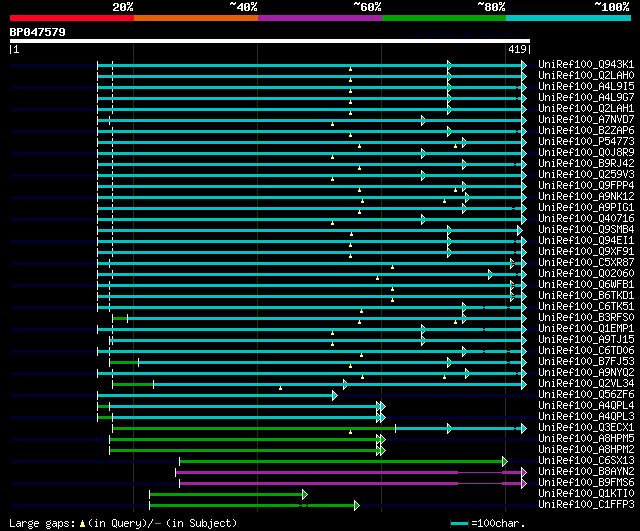Image resolution: width=640 pixels, height=531 pixels.
Task: Select the UniRef100_B9RJ42 label
Action: pyautogui.click(x=586, y=164)
